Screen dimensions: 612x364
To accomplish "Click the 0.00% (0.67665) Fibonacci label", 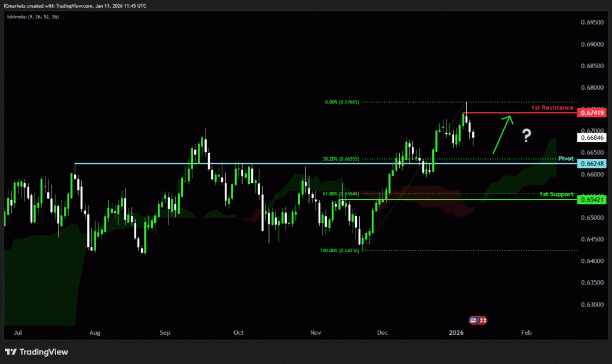I will coord(341,102).
